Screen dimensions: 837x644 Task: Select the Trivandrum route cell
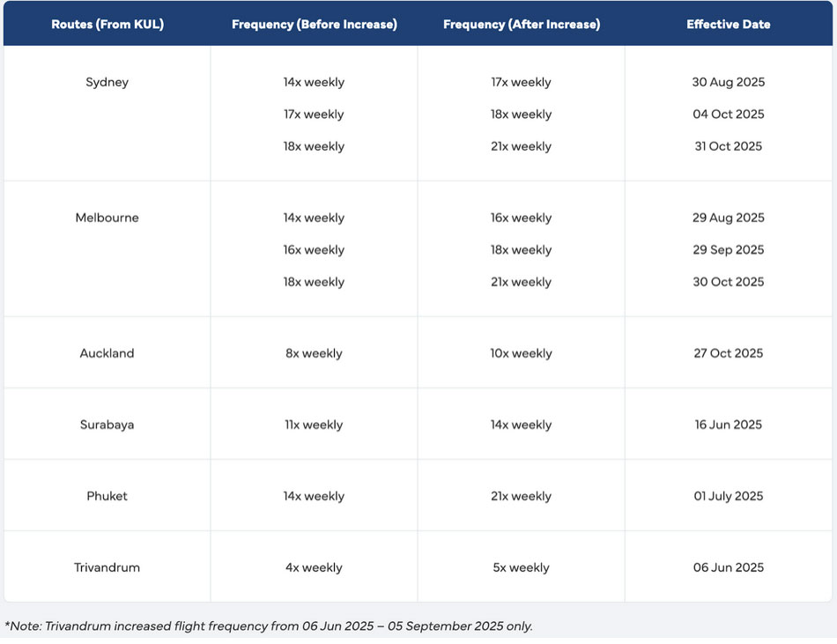tap(107, 567)
